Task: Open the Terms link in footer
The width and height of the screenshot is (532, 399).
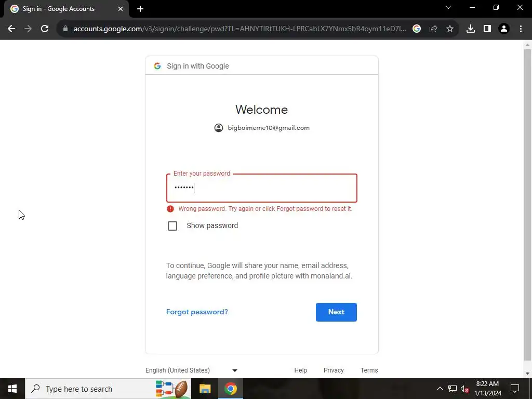Action: 369,370
